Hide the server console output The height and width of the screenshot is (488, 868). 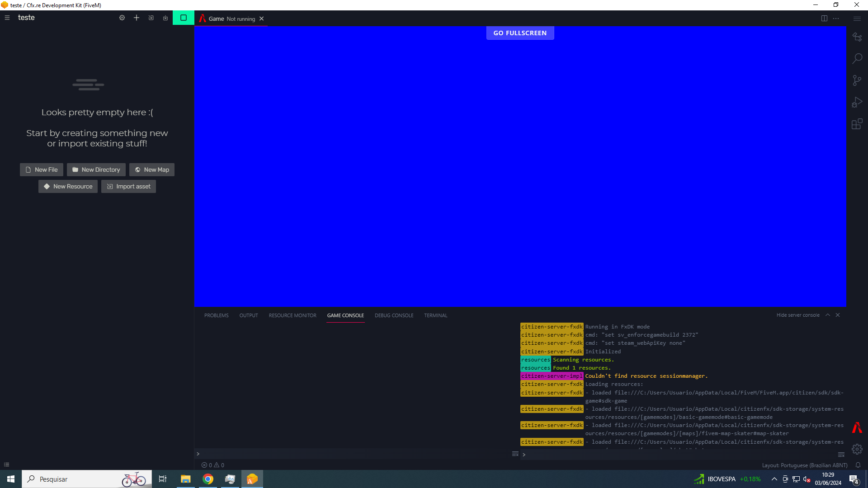tap(798, 315)
